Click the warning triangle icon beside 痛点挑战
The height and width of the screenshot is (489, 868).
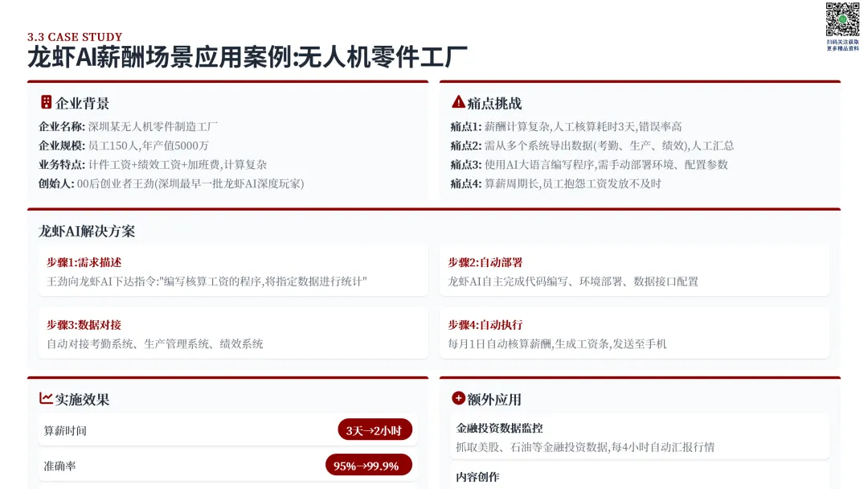pos(458,102)
